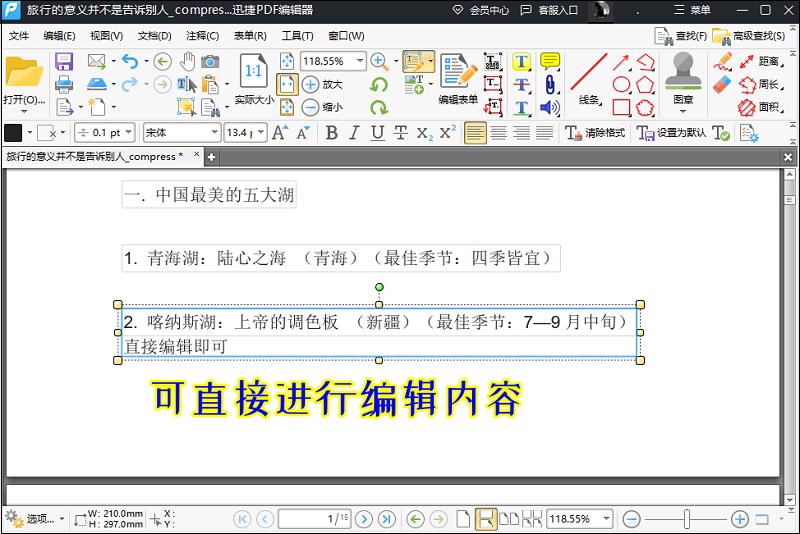The width and height of the screenshot is (800, 534).
Task: Click the Undo arrow icon
Action: click(130, 62)
